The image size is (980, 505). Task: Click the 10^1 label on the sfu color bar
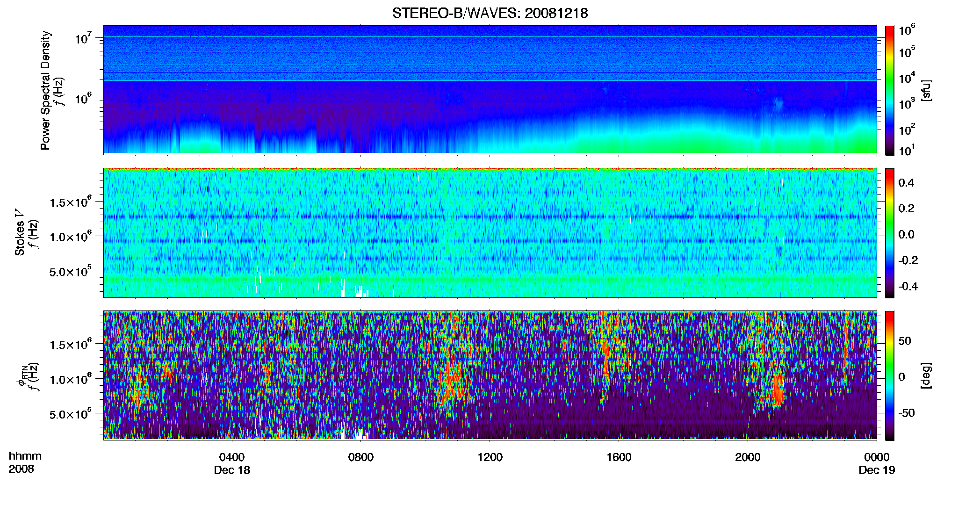[907, 151]
